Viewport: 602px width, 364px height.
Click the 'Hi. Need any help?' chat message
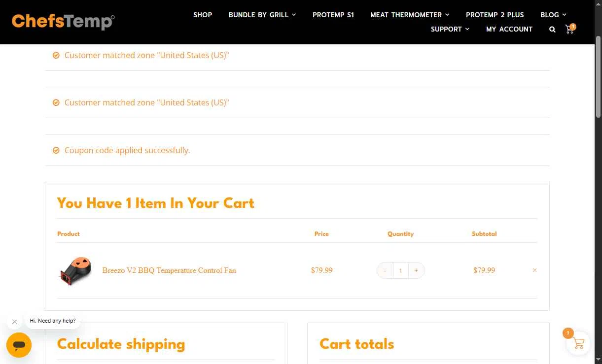click(x=53, y=321)
